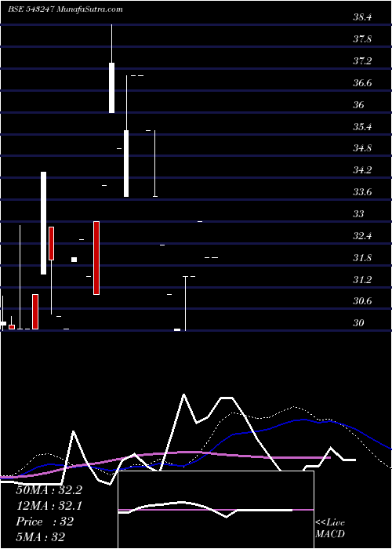Click the pink signal line inside the MACD box
Screen dimensions: 392x549
(x=216, y=510)
